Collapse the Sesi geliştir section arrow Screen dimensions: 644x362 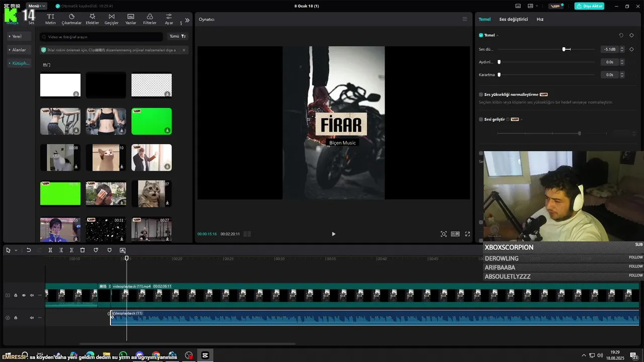pyautogui.click(x=522, y=119)
